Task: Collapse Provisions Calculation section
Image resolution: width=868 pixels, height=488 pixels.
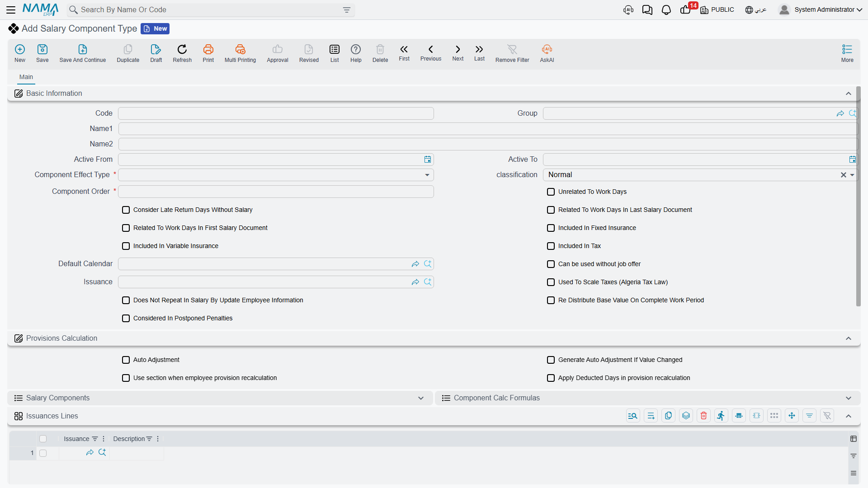Action: tap(849, 338)
